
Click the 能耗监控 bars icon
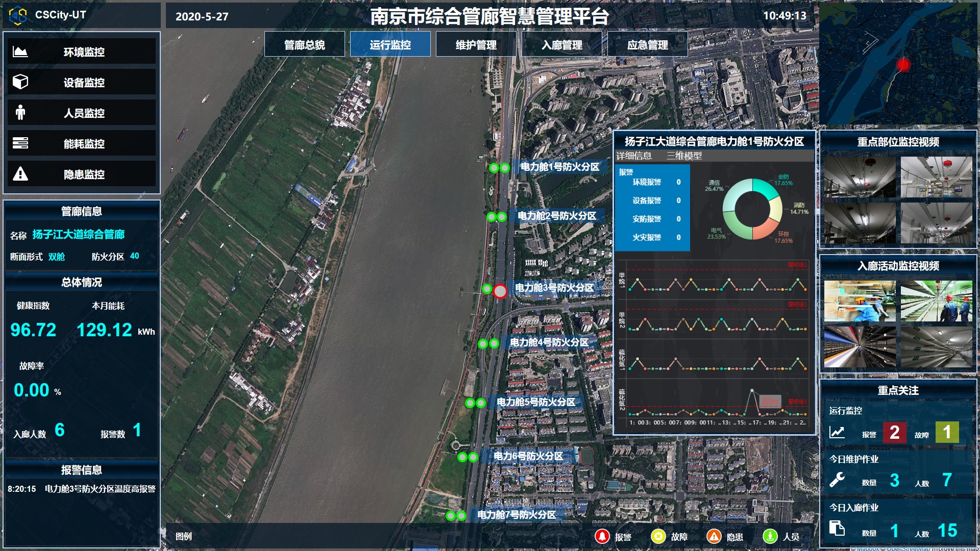click(20, 143)
